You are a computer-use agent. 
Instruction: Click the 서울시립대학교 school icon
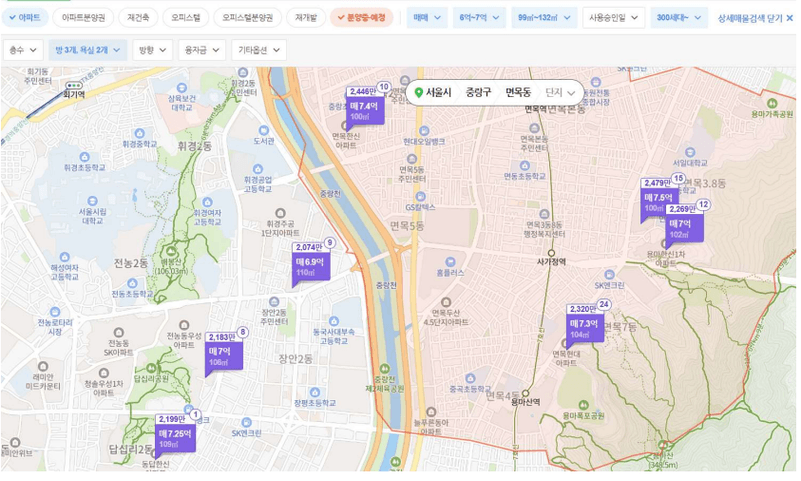click(92, 201)
